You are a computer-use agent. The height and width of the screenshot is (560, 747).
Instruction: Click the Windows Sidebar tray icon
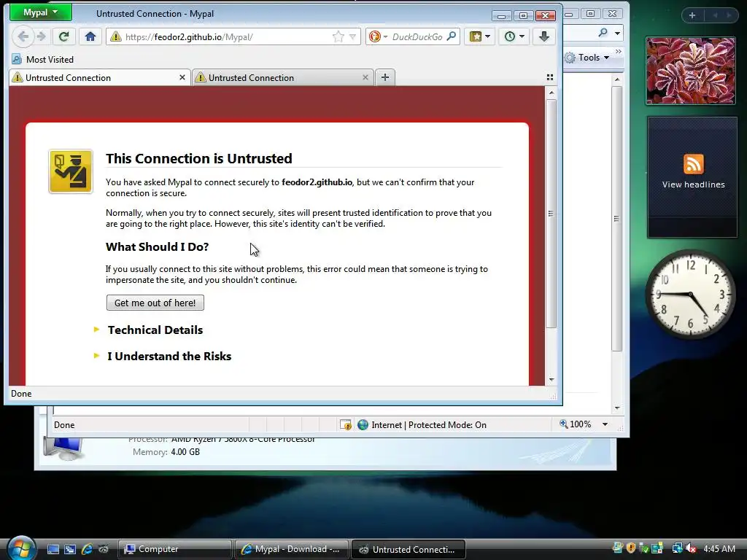(x=657, y=548)
